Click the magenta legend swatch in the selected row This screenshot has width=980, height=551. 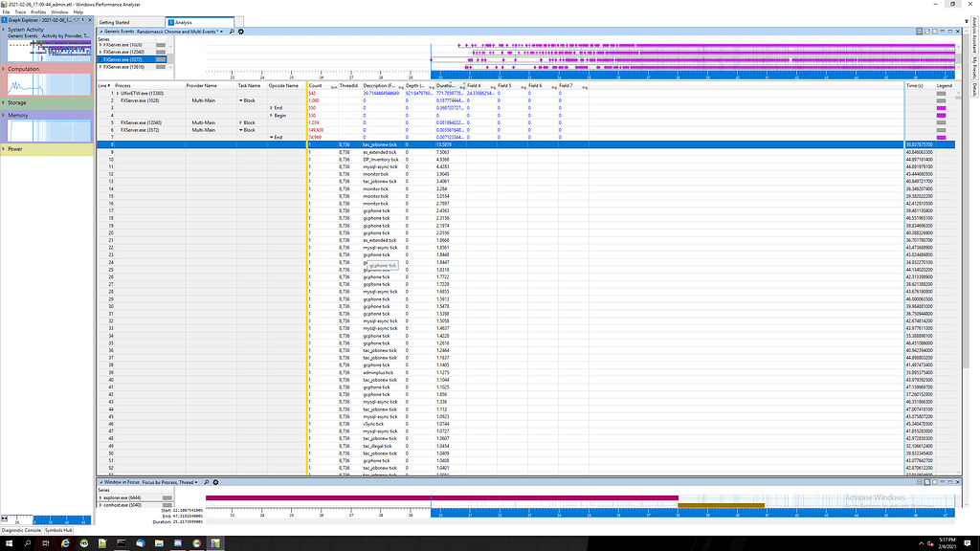pyautogui.click(x=941, y=144)
